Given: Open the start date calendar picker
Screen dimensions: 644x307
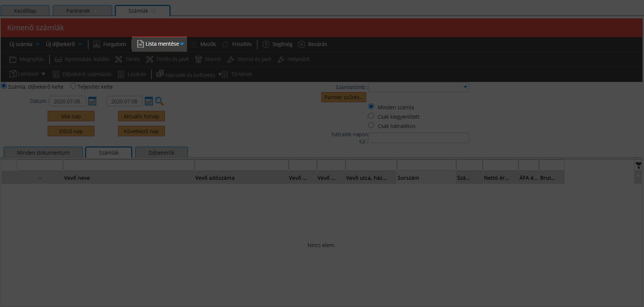Looking at the screenshot, I should tap(92, 101).
